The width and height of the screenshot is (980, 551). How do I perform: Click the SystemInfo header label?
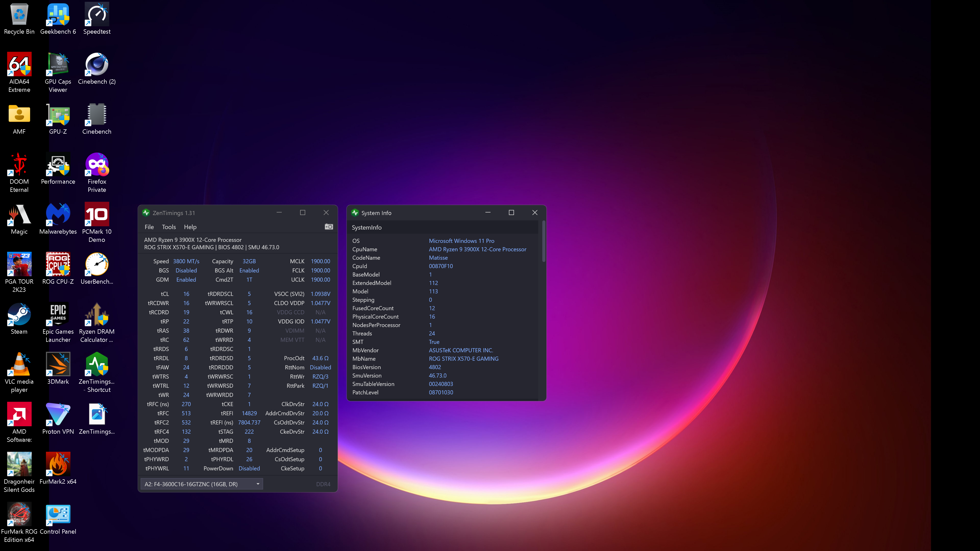coord(366,227)
